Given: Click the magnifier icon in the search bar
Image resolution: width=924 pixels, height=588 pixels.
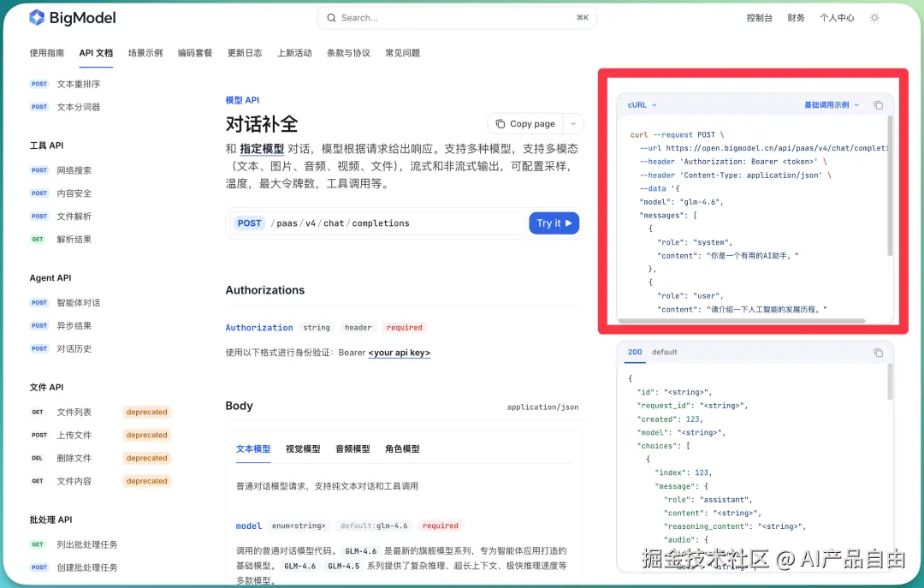Looking at the screenshot, I should 331,17.
